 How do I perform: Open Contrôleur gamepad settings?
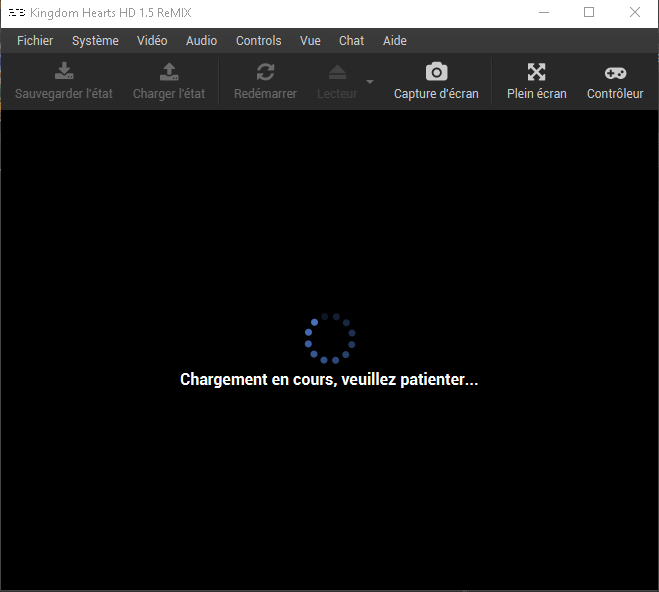(615, 81)
